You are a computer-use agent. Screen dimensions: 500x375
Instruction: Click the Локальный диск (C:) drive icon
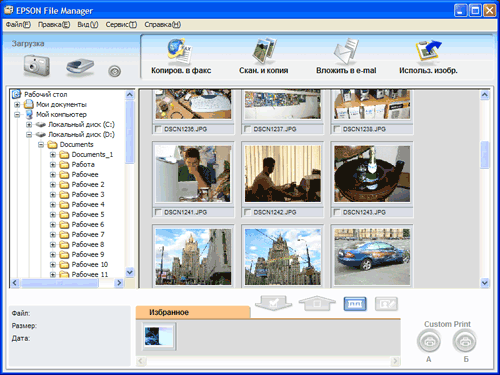point(41,125)
